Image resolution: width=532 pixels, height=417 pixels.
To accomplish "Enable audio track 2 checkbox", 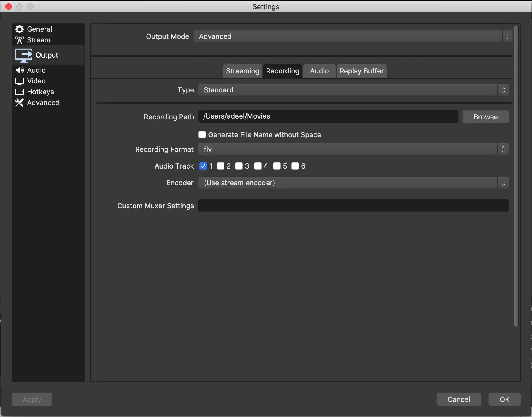I will 221,166.
